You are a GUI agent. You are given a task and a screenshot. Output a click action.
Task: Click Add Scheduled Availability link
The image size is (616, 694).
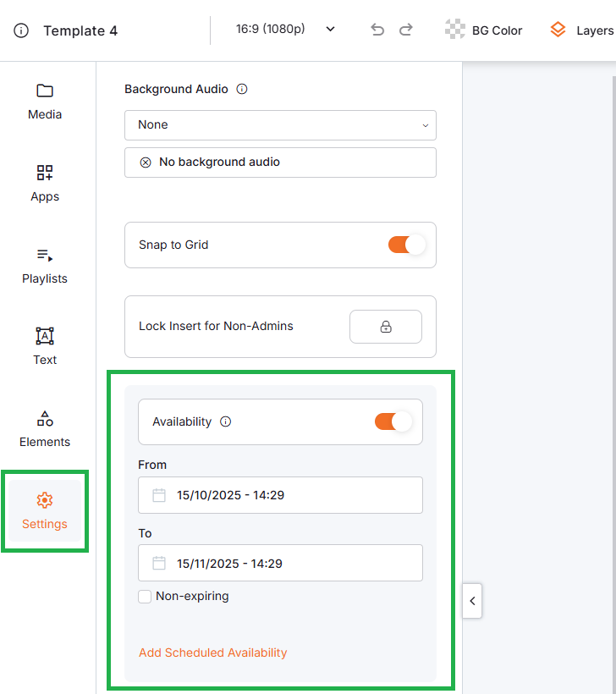pyautogui.click(x=213, y=653)
